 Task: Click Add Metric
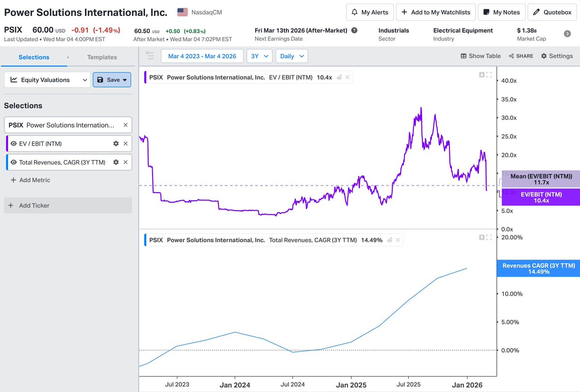tap(30, 180)
